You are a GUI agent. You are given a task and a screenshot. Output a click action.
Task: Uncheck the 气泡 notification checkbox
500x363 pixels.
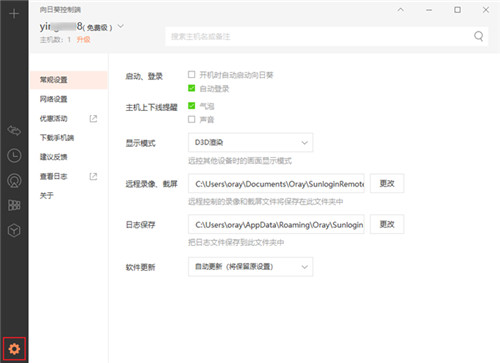click(x=191, y=106)
